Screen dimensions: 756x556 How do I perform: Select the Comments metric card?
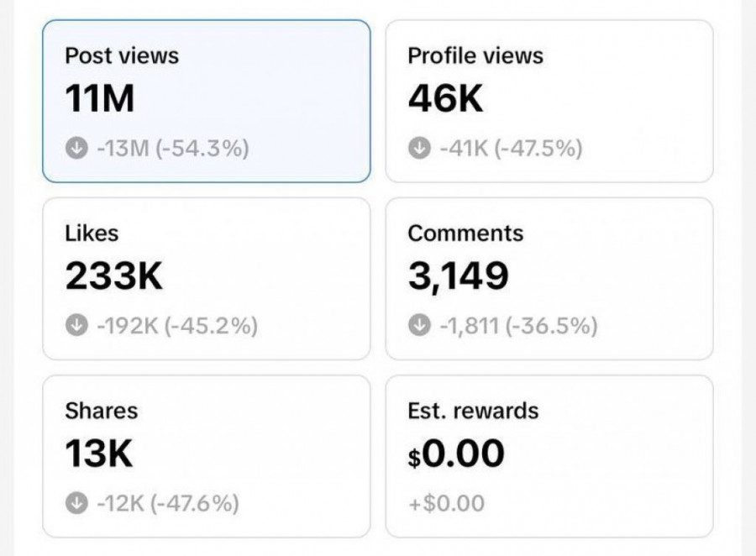pyautogui.click(x=549, y=278)
